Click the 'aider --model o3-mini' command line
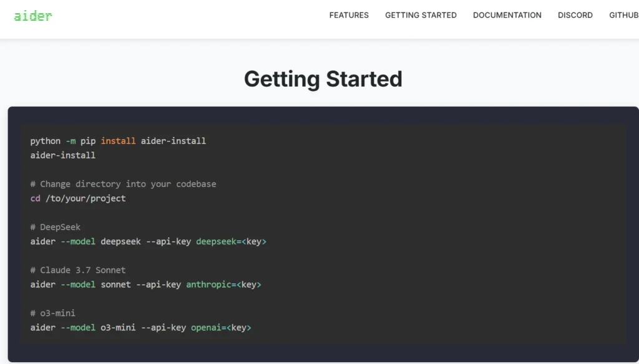 coord(140,327)
